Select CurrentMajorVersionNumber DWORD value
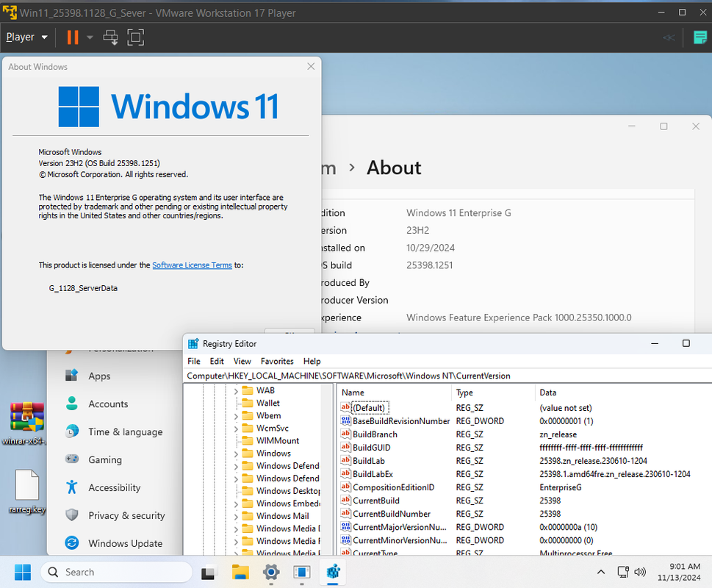Screen dimensions: 712x588 400,527
